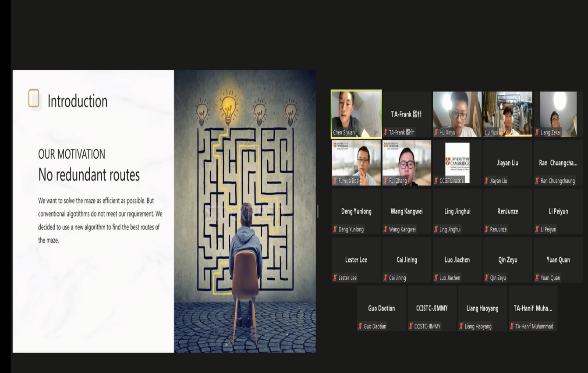Click CCISTC-JIMMY's muted microphone icon
This screenshot has height=373, width=588.
coord(411,326)
